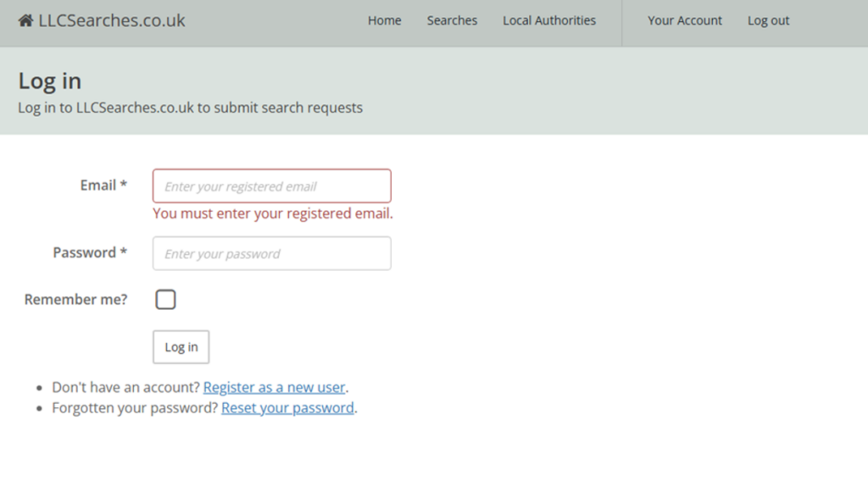The height and width of the screenshot is (498, 868).
Task: Follow the Register as a new user link
Action: click(x=274, y=387)
